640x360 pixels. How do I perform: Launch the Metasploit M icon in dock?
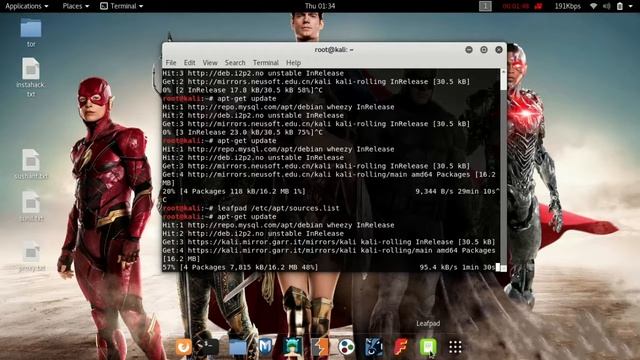[265, 347]
